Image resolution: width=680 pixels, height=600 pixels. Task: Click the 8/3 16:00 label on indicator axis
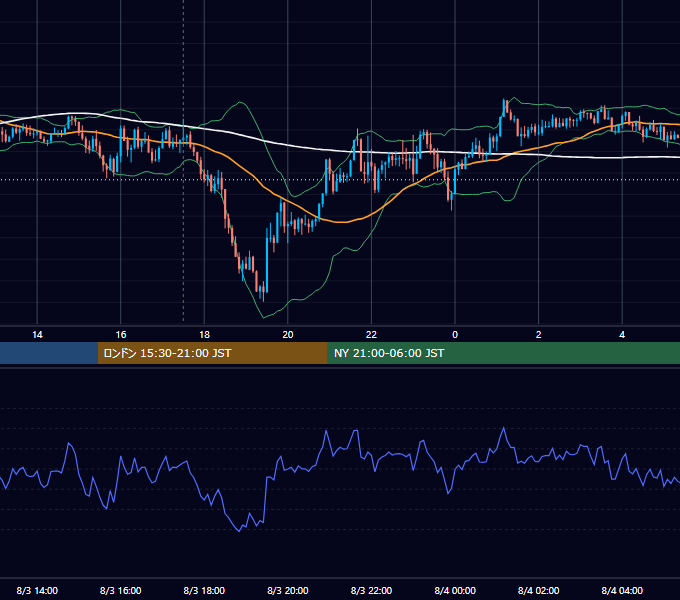click(x=121, y=590)
